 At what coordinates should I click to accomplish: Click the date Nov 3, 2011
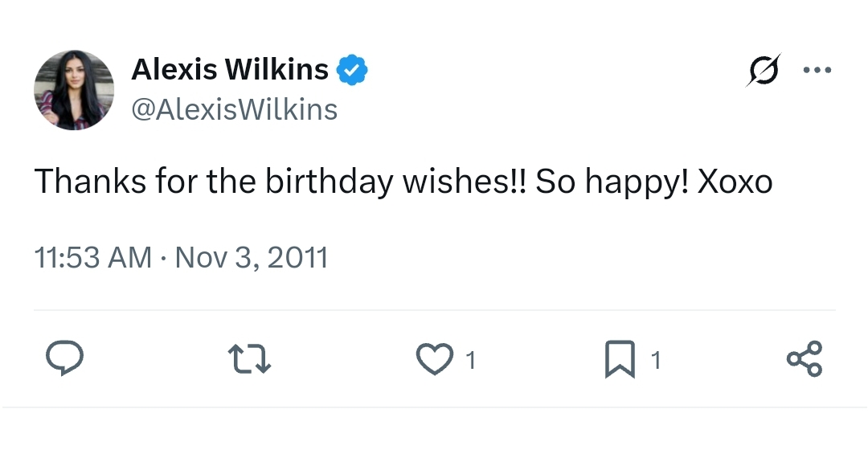point(252,258)
